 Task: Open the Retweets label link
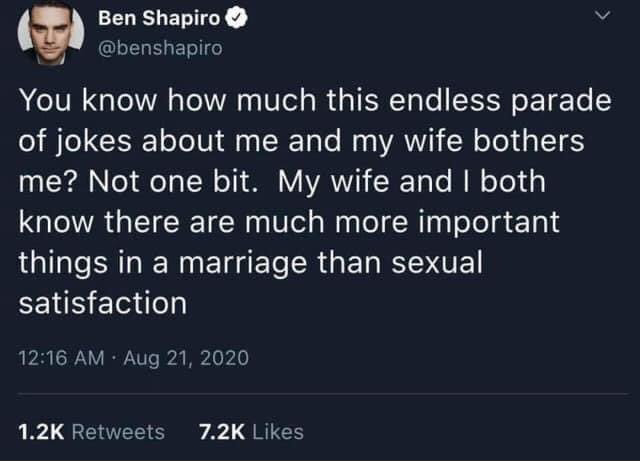tap(119, 432)
